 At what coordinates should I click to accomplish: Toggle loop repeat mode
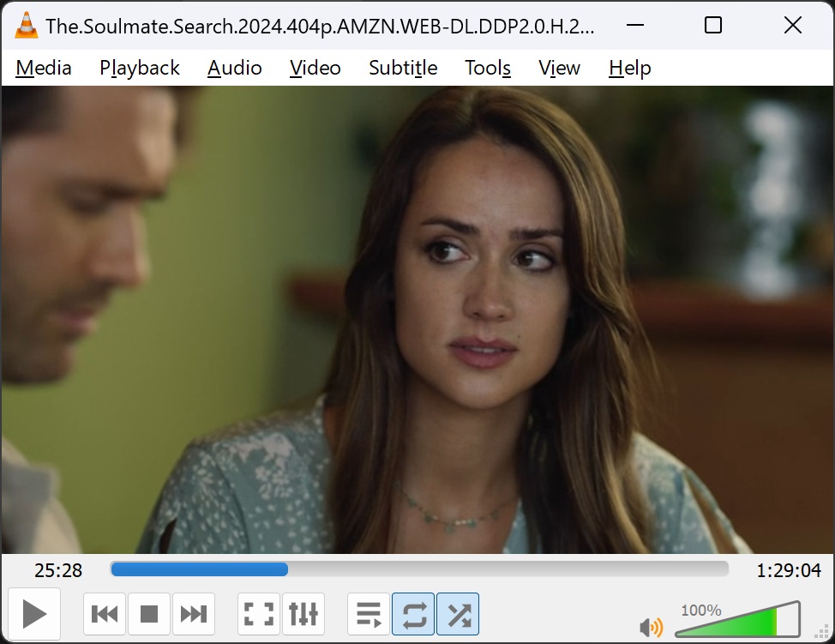pyautogui.click(x=413, y=614)
